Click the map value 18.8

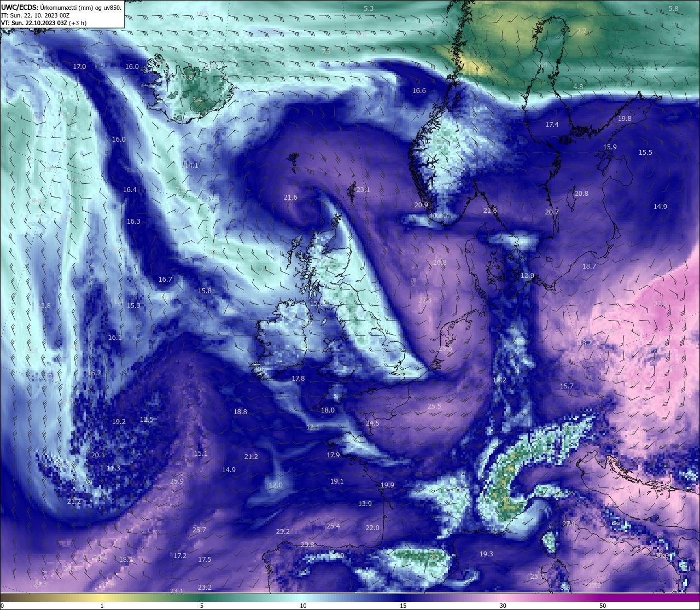240,412
